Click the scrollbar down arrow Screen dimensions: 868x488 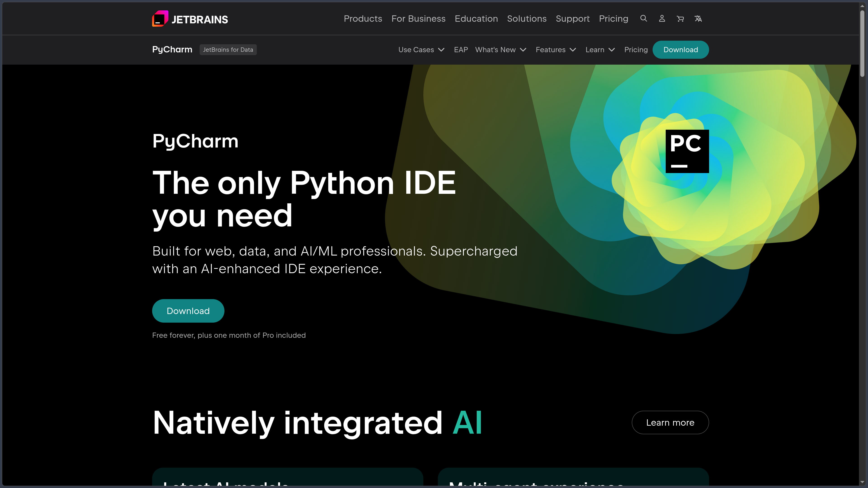pyautogui.click(x=862, y=482)
